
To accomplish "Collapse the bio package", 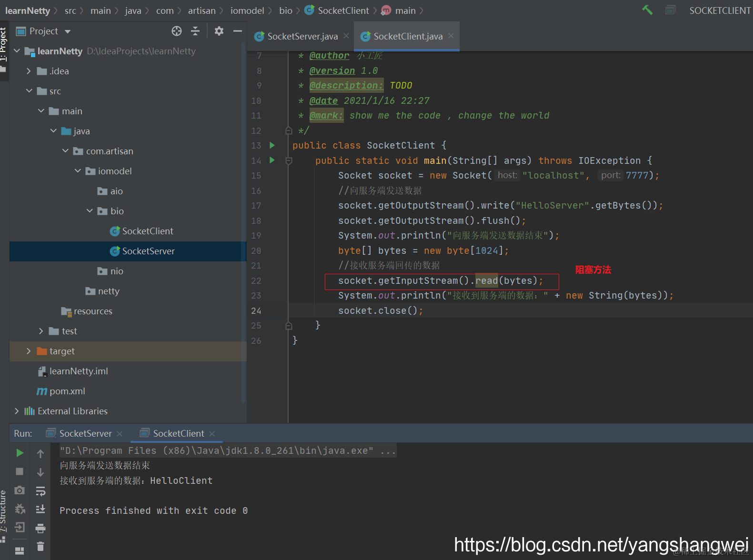I will click(x=90, y=210).
